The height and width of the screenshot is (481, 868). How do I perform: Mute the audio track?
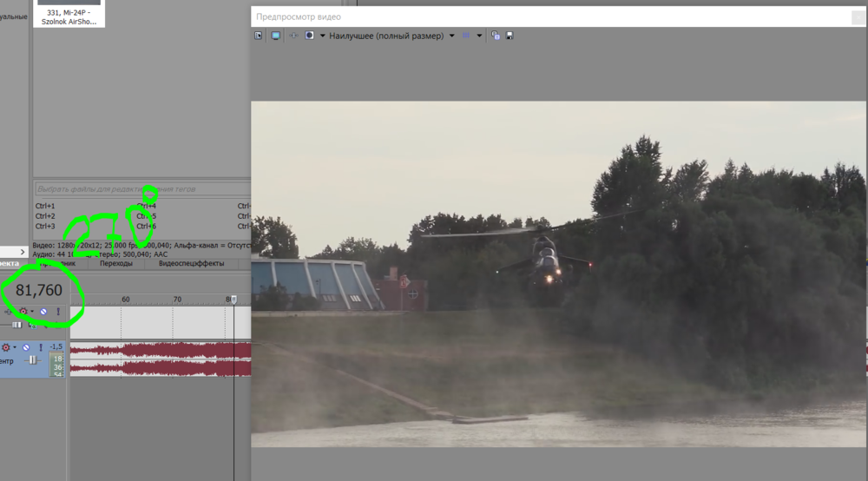(26, 347)
